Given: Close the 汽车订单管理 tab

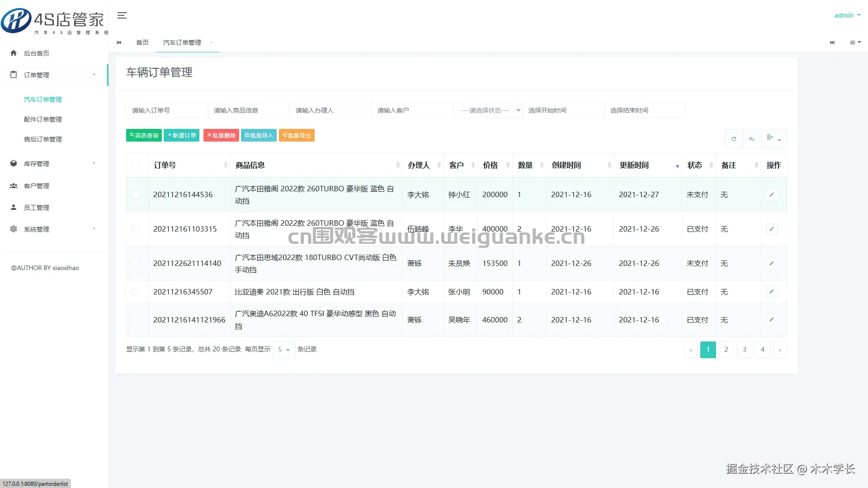Looking at the screenshot, I should [x=211, y=43].
